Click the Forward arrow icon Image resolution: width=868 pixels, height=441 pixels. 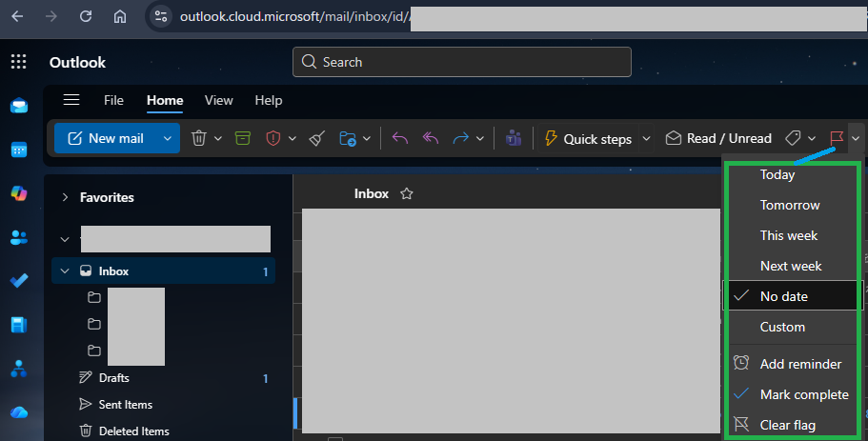[460, 138]
